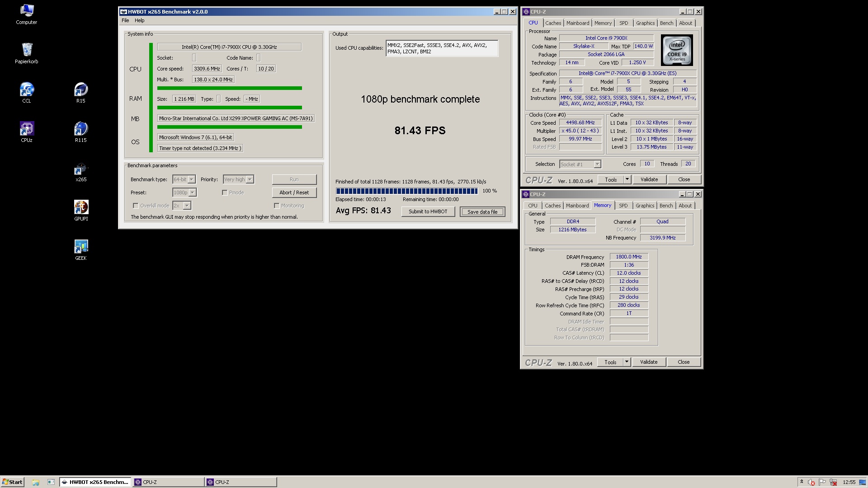Select the CCL desktop shortcut
The width and height of the screenshot is (868, 488).
(x=26, y=93)
